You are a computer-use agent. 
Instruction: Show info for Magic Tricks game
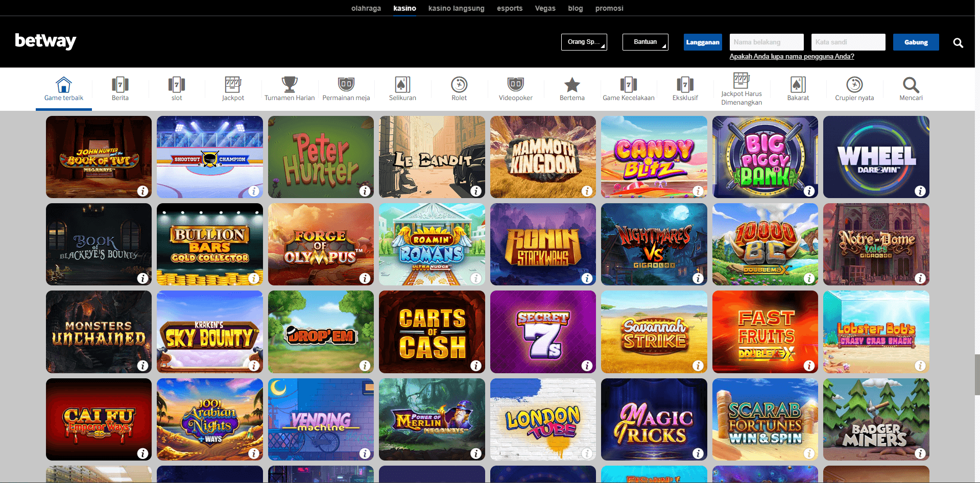pos(698,453)
